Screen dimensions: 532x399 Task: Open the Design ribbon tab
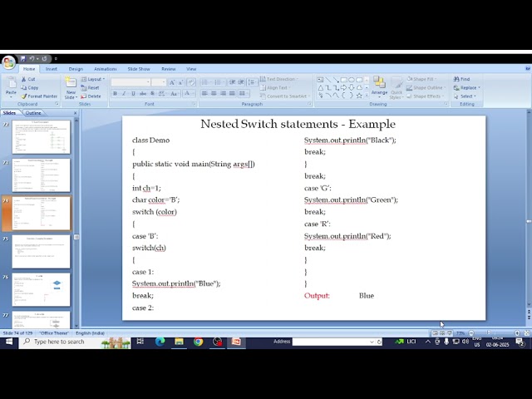click(x=76, y=69)
